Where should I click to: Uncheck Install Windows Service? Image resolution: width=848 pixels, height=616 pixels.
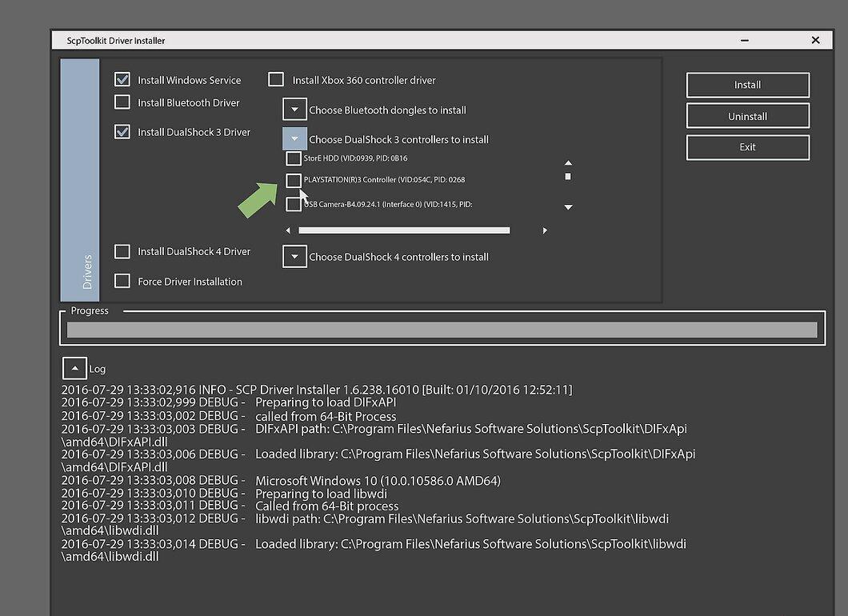pos(122,79)
